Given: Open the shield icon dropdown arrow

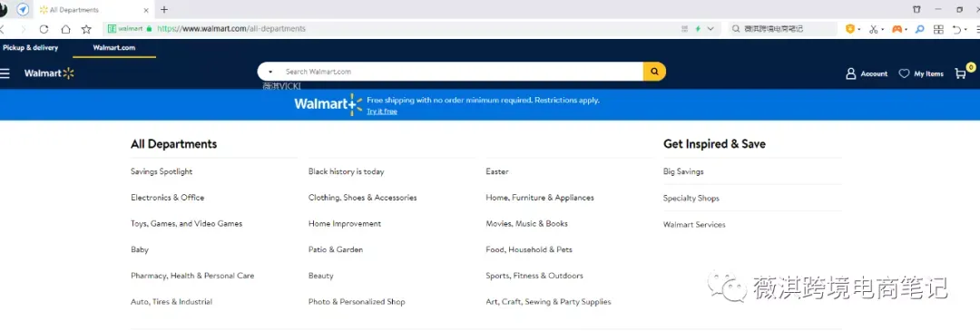Looking at the screenshot, I should pos(859,29).
